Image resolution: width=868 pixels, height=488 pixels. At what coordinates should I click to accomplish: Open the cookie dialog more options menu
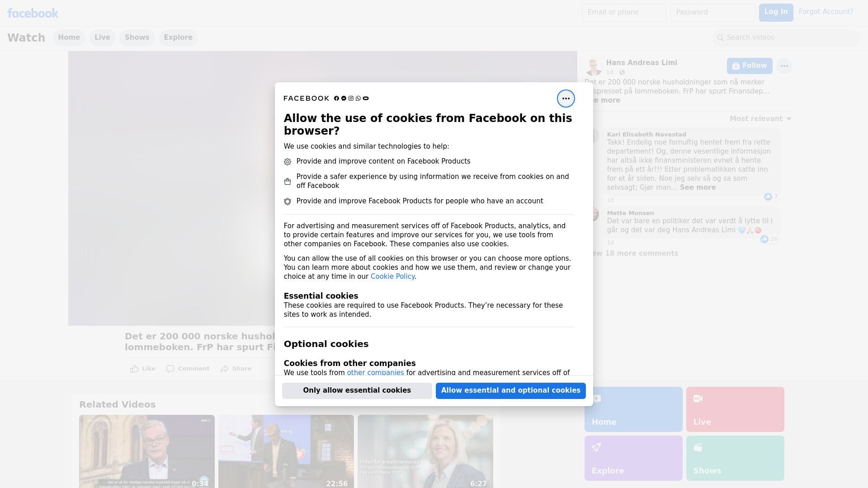[566, 99]
